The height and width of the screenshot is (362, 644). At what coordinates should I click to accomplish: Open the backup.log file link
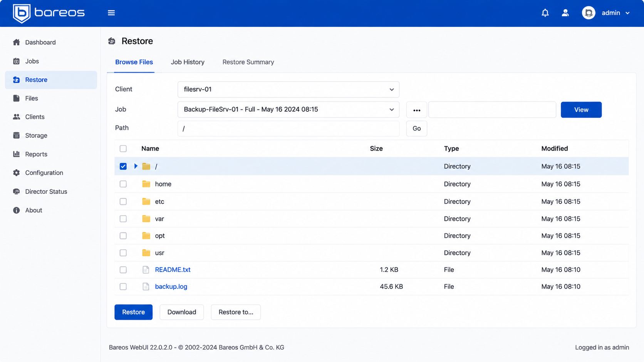171,287
